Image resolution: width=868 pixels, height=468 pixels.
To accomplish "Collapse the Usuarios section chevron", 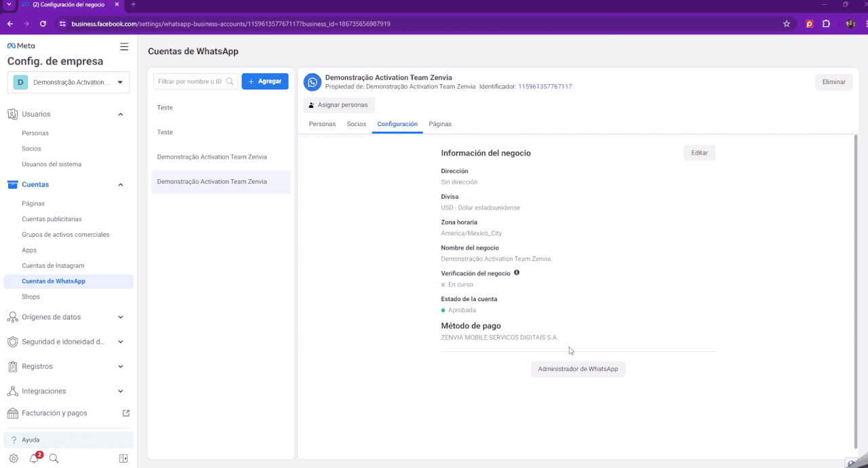I will (x=121, y=114).
